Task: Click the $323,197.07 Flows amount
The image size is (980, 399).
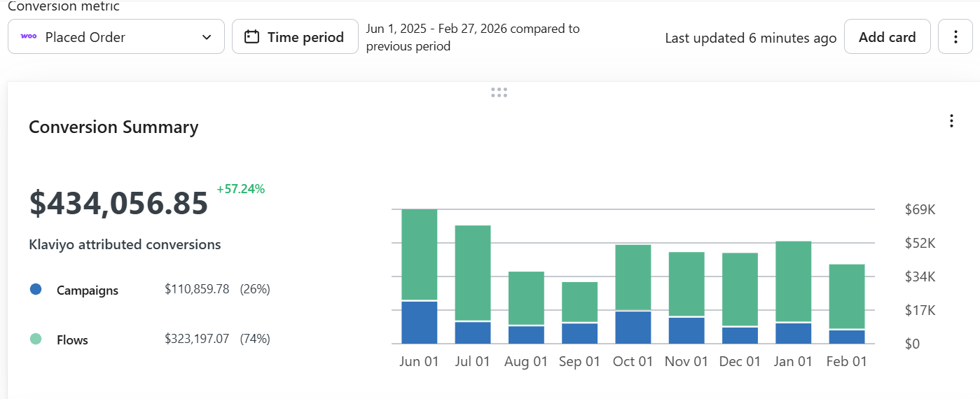Action: tap(197, 339)
